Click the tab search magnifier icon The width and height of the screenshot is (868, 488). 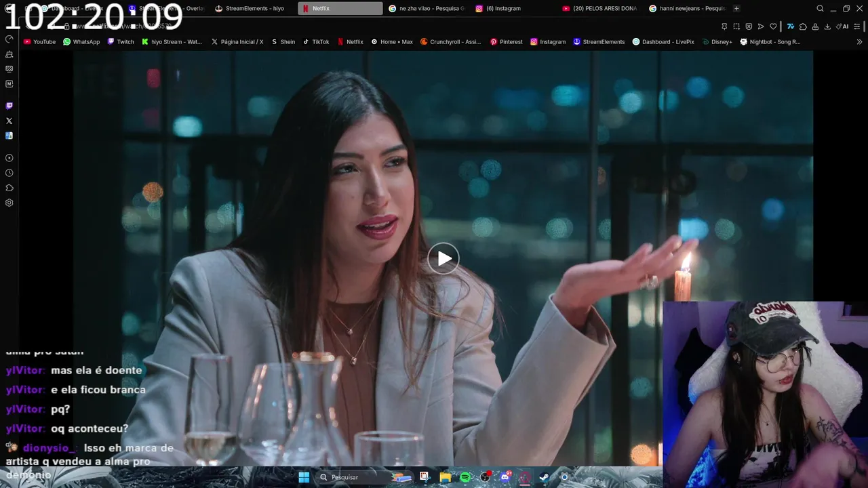[820, 8]
